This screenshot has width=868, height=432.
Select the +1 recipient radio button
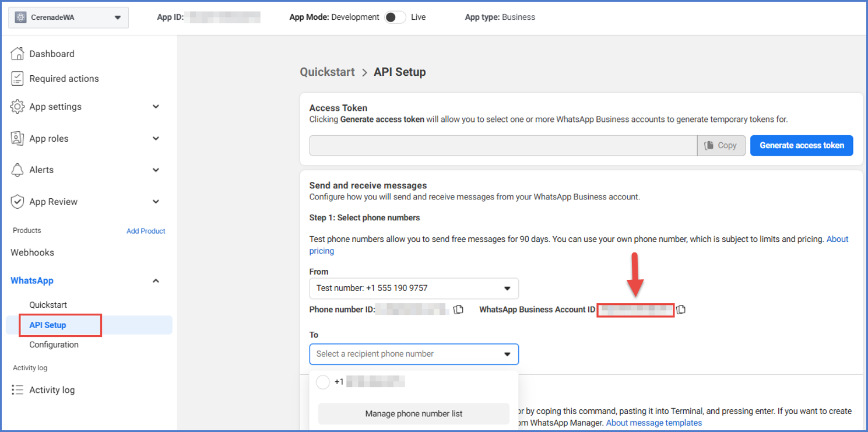click(323, 382)
